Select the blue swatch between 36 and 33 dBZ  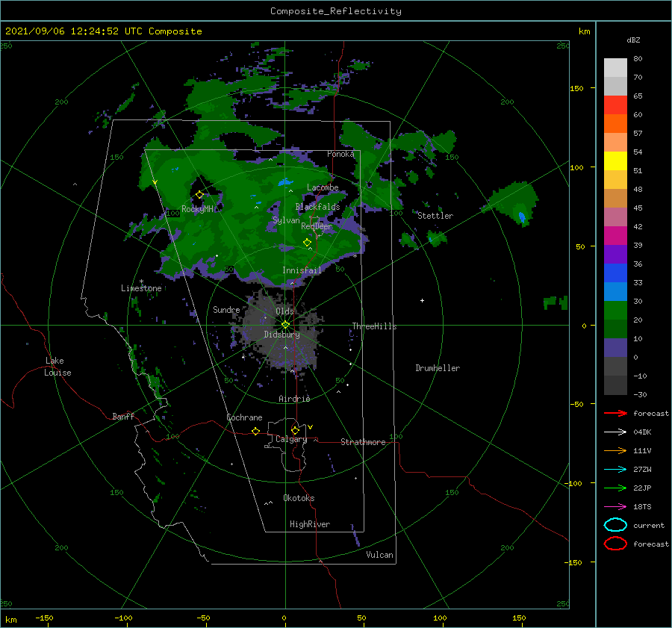pos(615,273)
